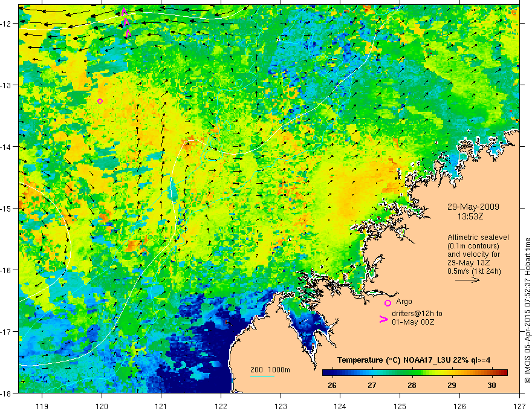532x411 pixels.
Task: Click latitude axis label '-17'
Action: pyautogui.click(x=6, y=332)
